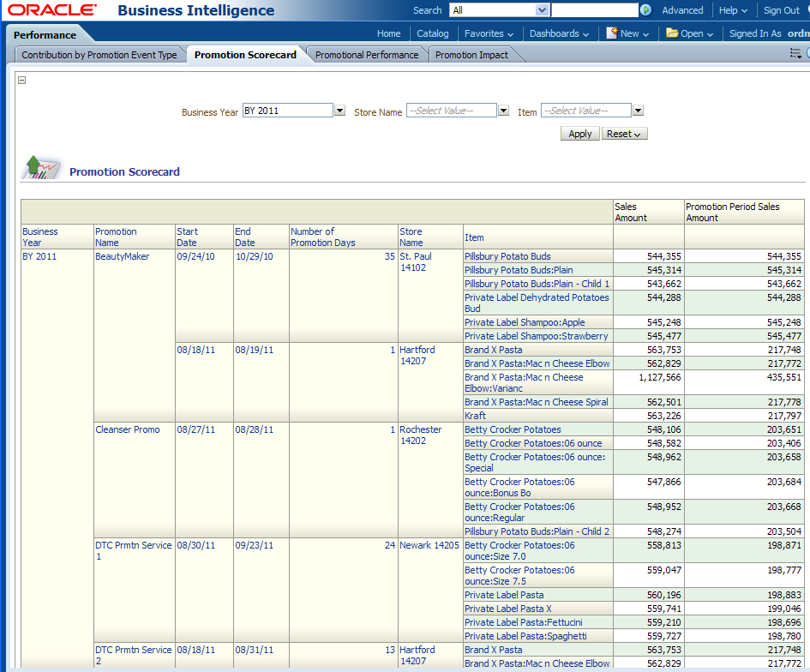Screen dimensions: 810x672
Task: Open the Reset dropdown button
Action: 624,134
